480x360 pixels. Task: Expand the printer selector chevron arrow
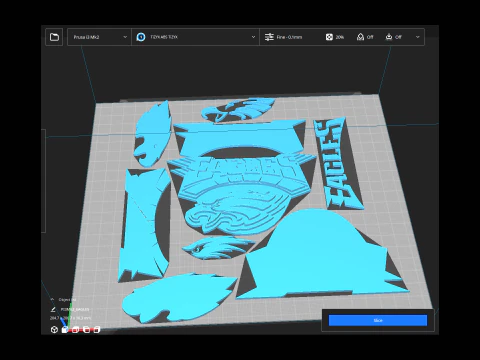tap(125, 37)
